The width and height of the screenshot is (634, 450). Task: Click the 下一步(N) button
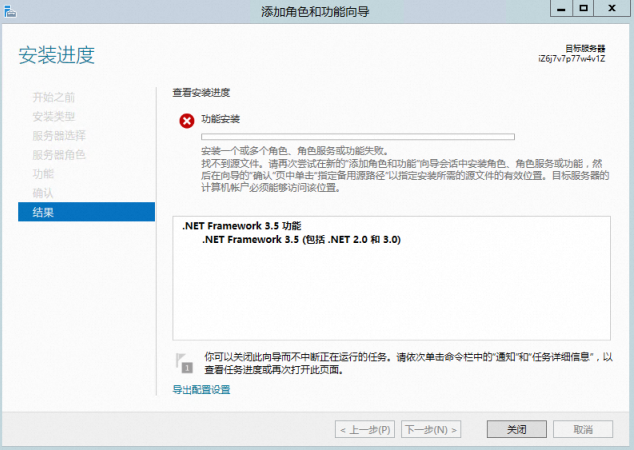click(x=432, y=429)
